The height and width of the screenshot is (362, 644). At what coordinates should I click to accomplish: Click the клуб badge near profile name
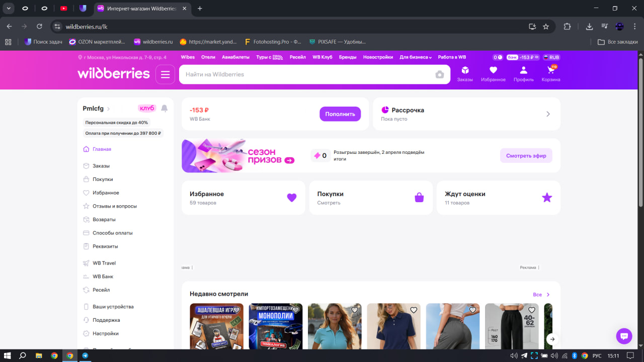click(147, 108)
